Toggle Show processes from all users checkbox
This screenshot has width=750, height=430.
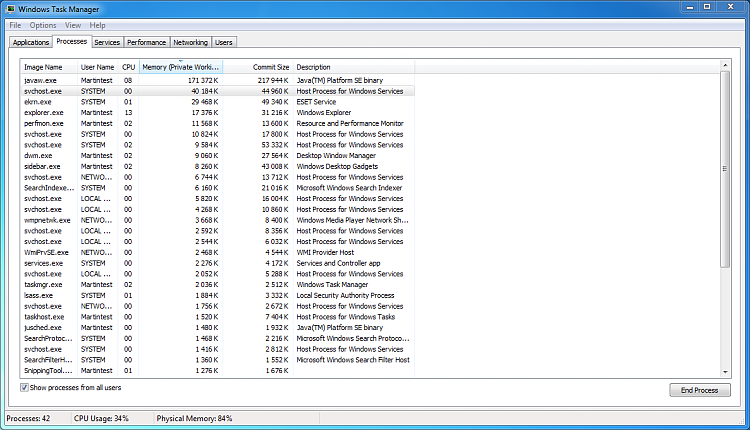point(24,387)
